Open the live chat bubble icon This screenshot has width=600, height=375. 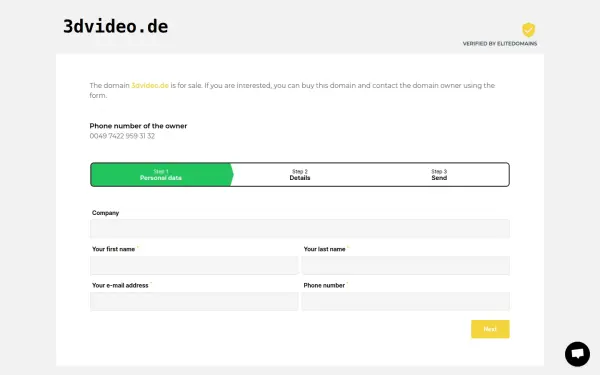click(577, 354)
